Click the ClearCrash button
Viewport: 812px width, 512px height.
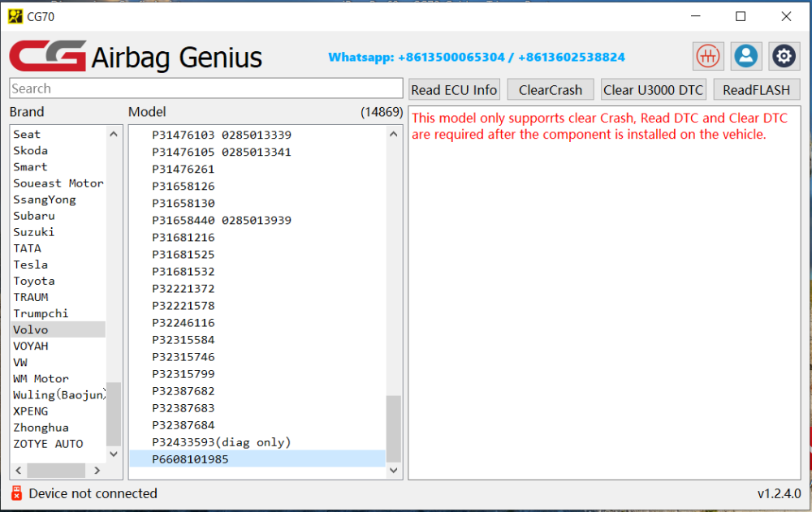(551, 89)
